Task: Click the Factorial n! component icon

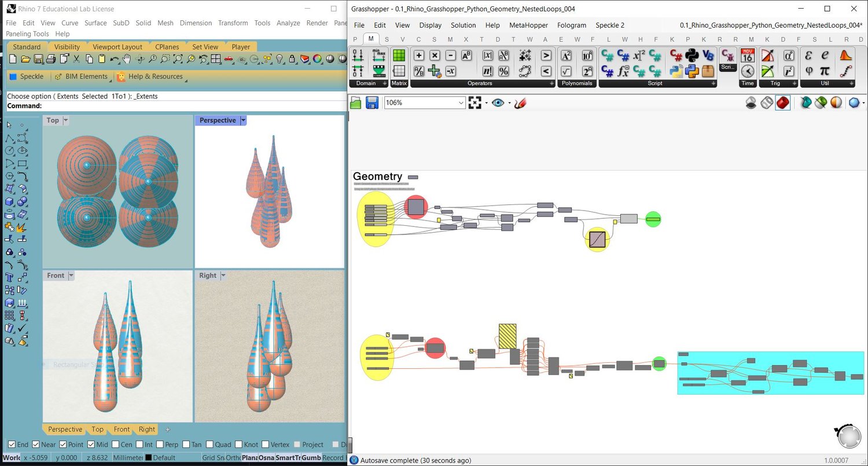Action: [x=488, y=71]
